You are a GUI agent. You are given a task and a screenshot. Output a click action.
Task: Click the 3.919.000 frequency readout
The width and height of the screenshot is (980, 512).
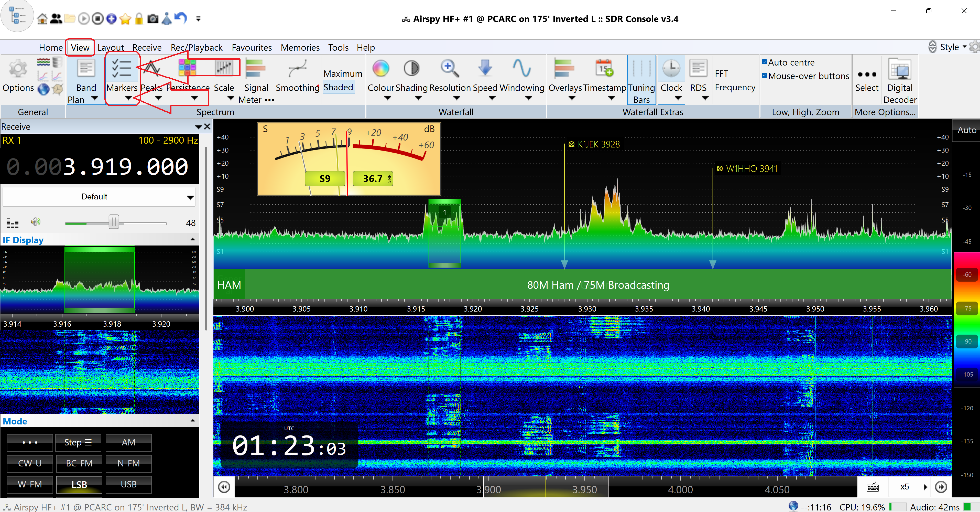click(126, 167)
